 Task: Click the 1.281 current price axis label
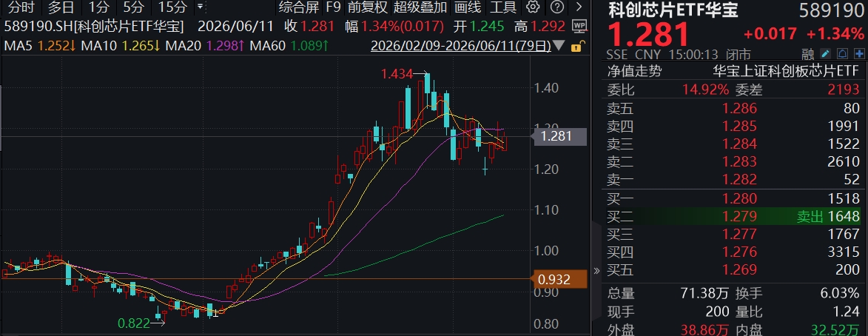coord(559,136)
